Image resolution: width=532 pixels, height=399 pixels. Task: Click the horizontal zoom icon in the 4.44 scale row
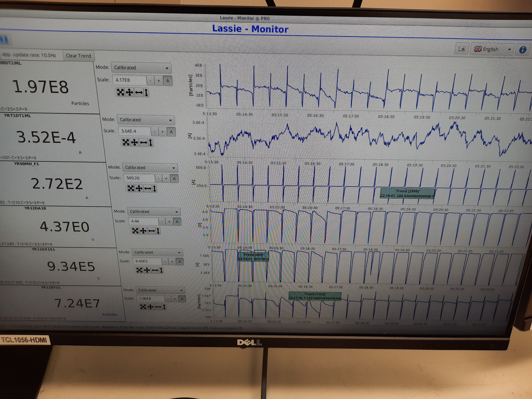coord(151,231)
